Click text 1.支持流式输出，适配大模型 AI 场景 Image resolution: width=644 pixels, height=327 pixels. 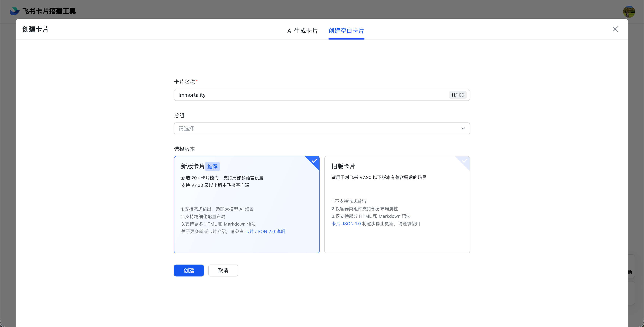217,209
